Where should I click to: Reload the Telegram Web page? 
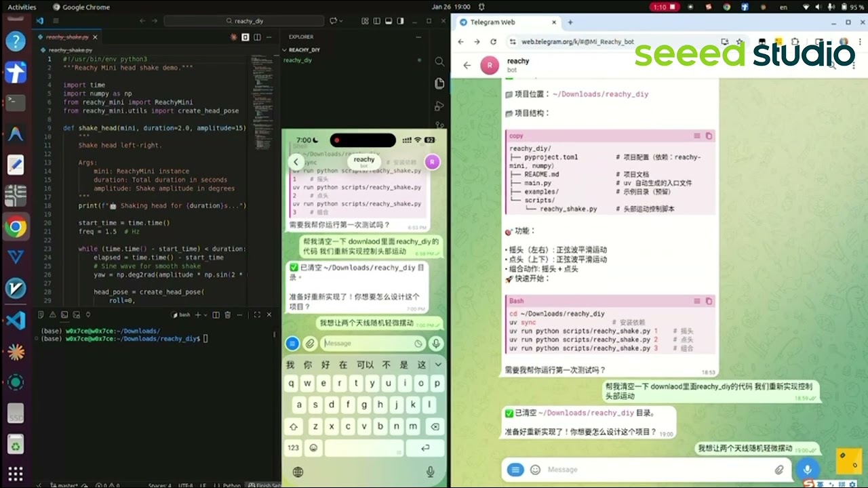click(494, 42)
